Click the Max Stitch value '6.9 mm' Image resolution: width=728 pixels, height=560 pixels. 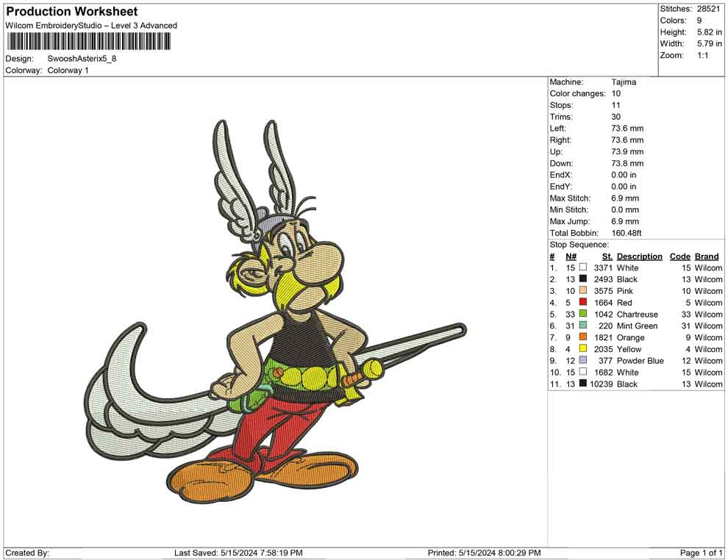click(x=625, y=198)
